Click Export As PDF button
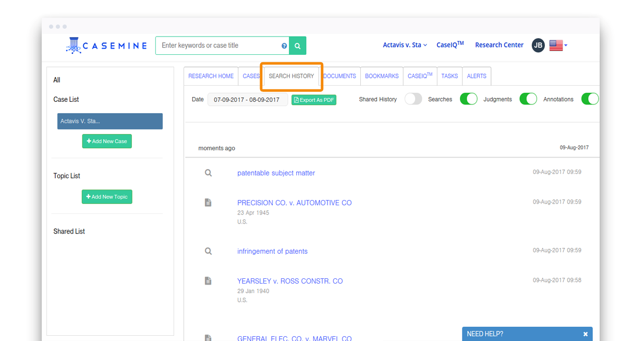 pyautogui.click(x=314, y=100)
